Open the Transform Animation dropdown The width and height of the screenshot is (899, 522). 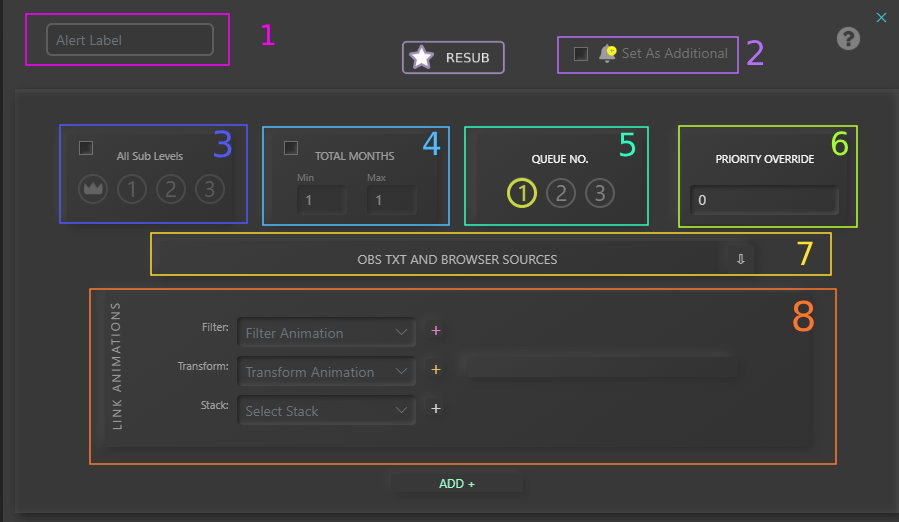pyautogui.click(x=326, y=371)
